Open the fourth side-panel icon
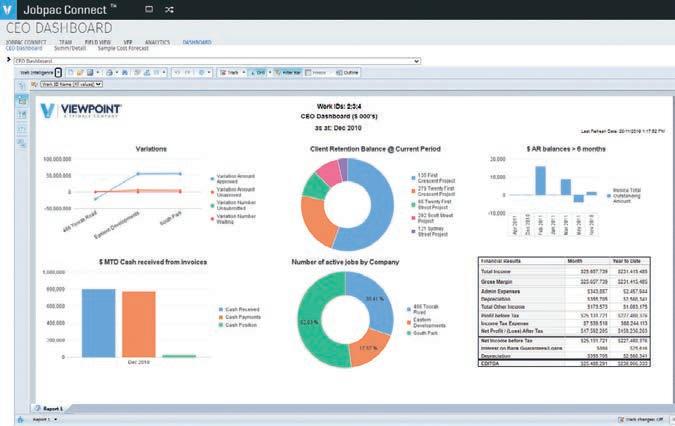The width and height of the screenshot is (675, 426). [x=22, y=144]
